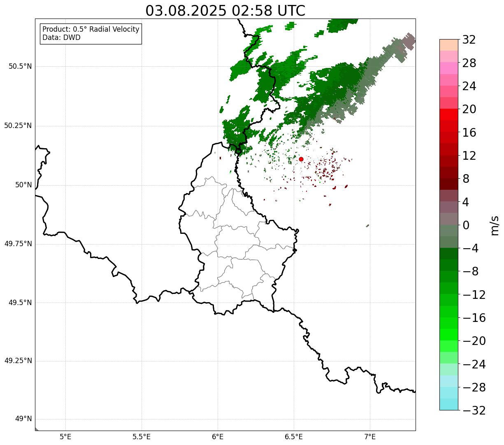Click the 49.75°N latitude label

pyautogui.click(x=18, y=244)
